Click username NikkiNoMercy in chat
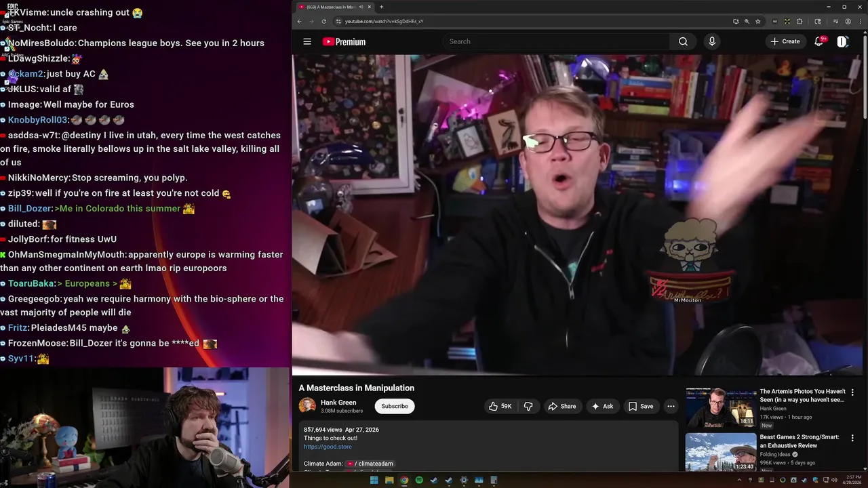Screen dimensions: 868x488 coord(39,178)
